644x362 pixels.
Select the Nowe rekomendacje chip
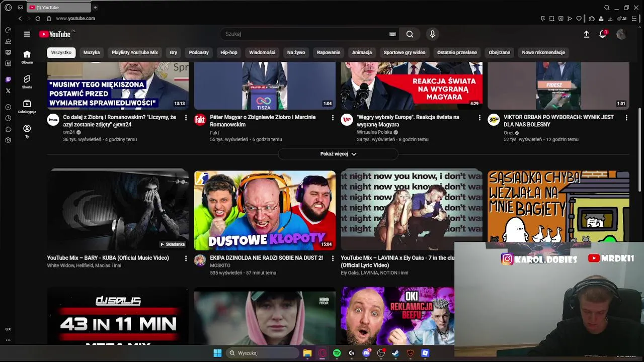pyautogui.click(x=543, y=52)
